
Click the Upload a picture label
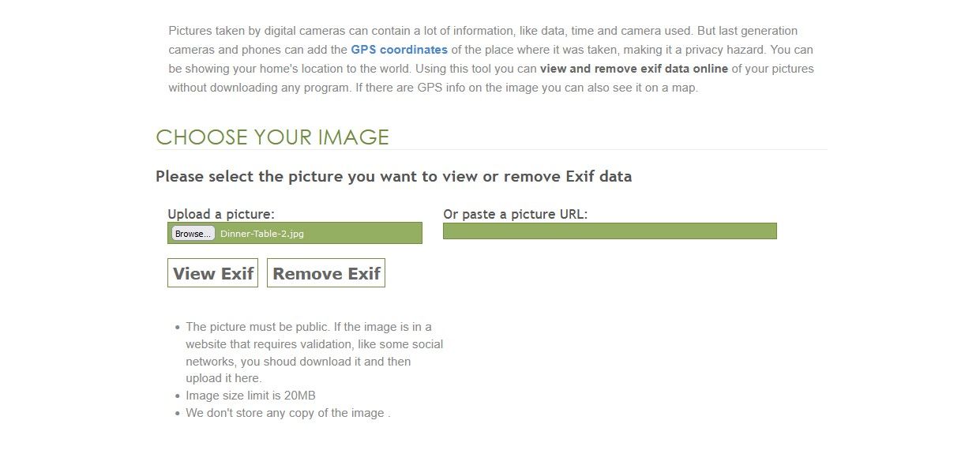click(x=220, y=214)
